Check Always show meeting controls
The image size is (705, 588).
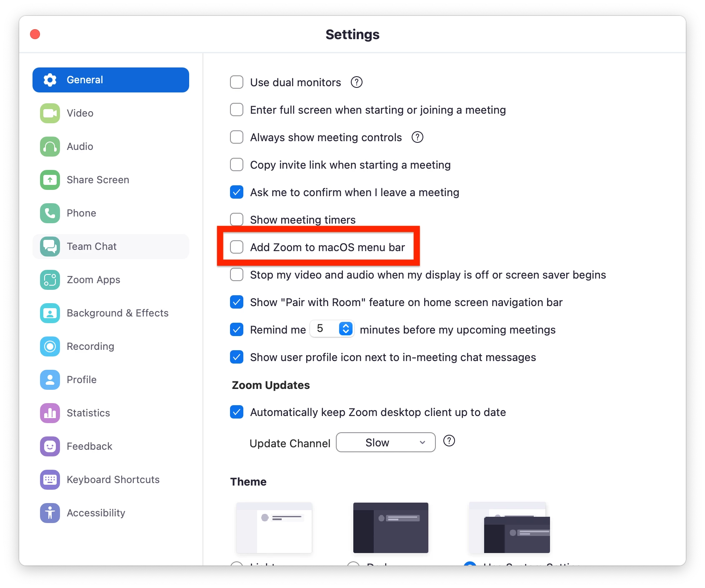(237, 137)
